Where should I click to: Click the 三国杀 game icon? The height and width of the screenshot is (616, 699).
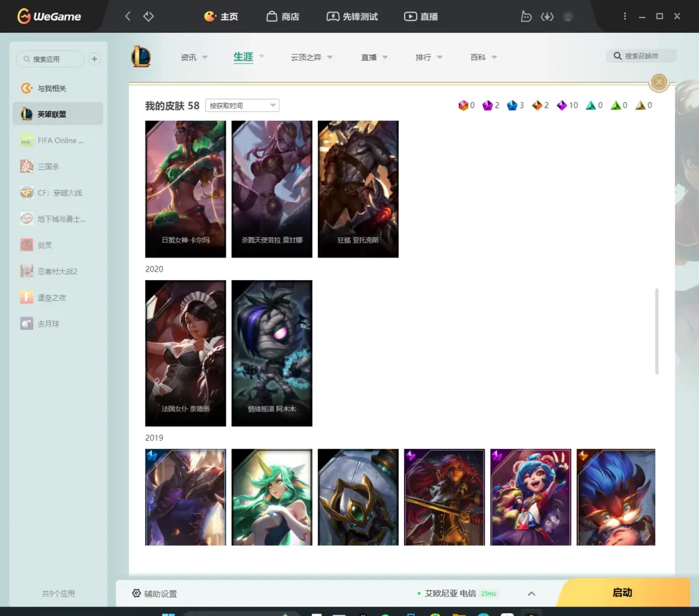[x=27, y=166]
